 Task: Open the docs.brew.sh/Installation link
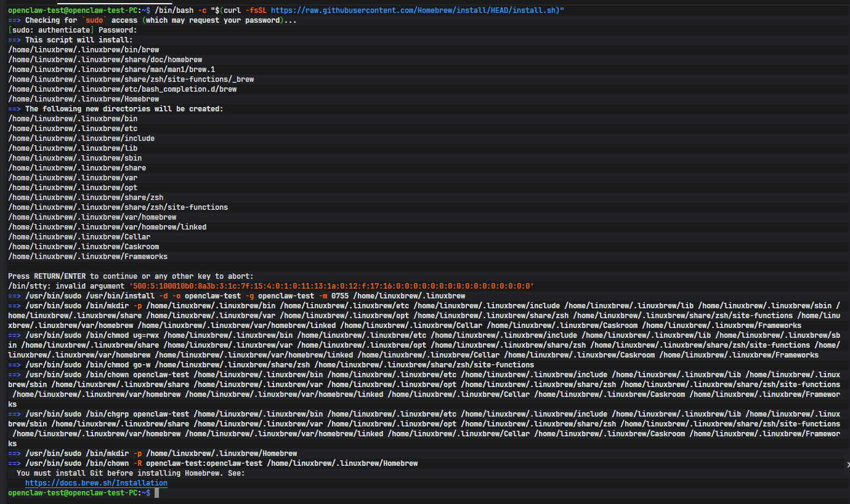[96, 483]
